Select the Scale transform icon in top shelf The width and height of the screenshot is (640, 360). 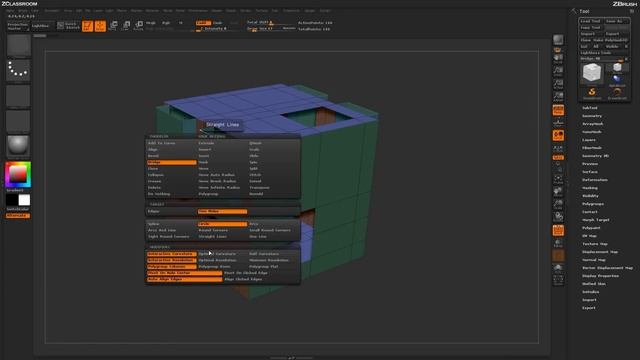point(126,26)
